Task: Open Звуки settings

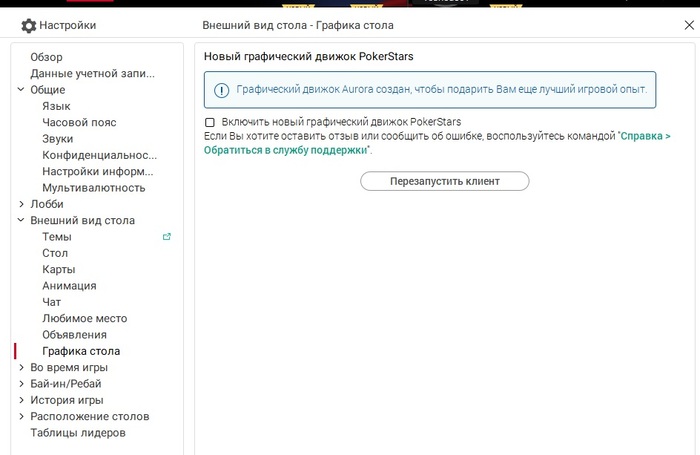Action: pyautogui.click(x=58, y=139)
